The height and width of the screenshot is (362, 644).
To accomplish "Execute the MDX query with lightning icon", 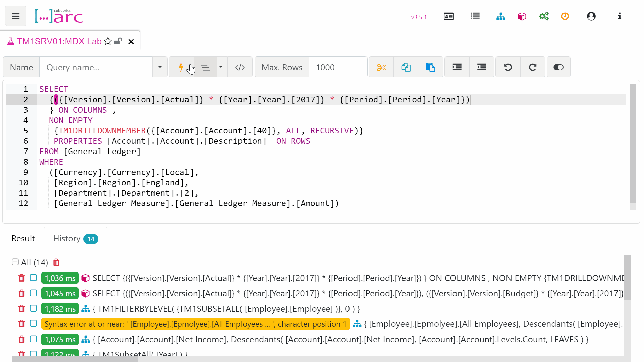I will [x=181, y=67].
